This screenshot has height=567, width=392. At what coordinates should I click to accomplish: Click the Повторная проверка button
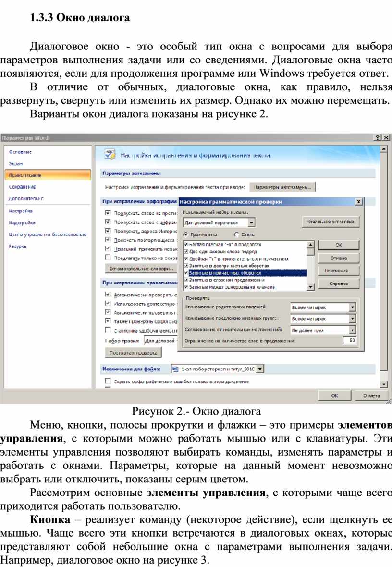pos(133,353)
